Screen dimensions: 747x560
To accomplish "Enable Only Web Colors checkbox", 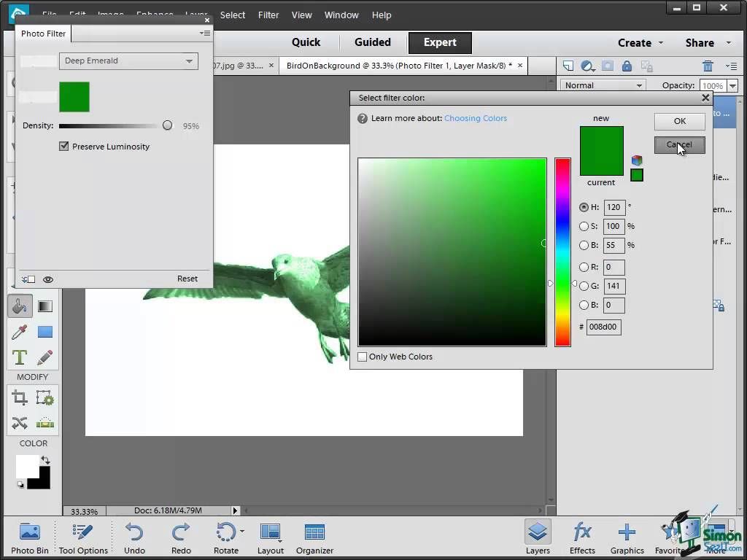I will 363,357.
